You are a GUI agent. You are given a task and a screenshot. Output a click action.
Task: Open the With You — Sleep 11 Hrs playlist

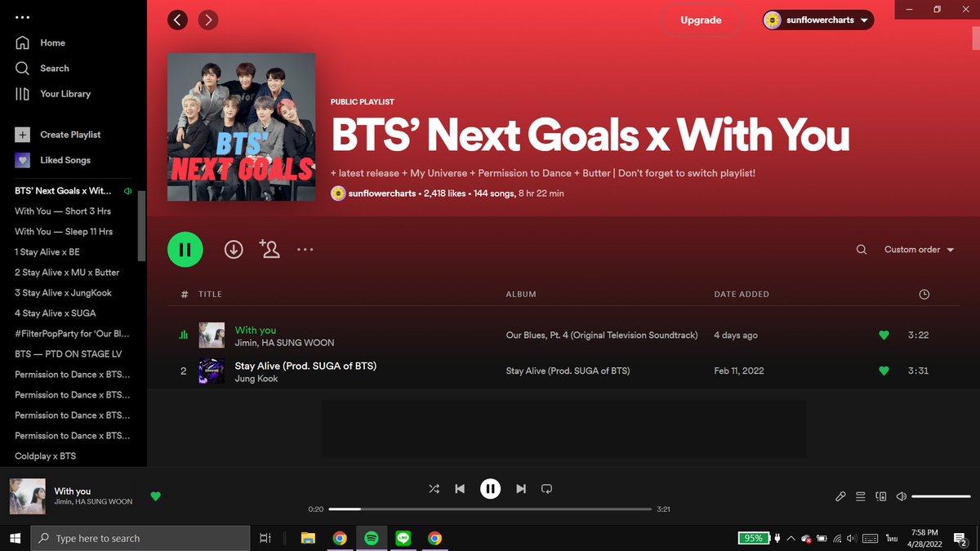point(64,231)
